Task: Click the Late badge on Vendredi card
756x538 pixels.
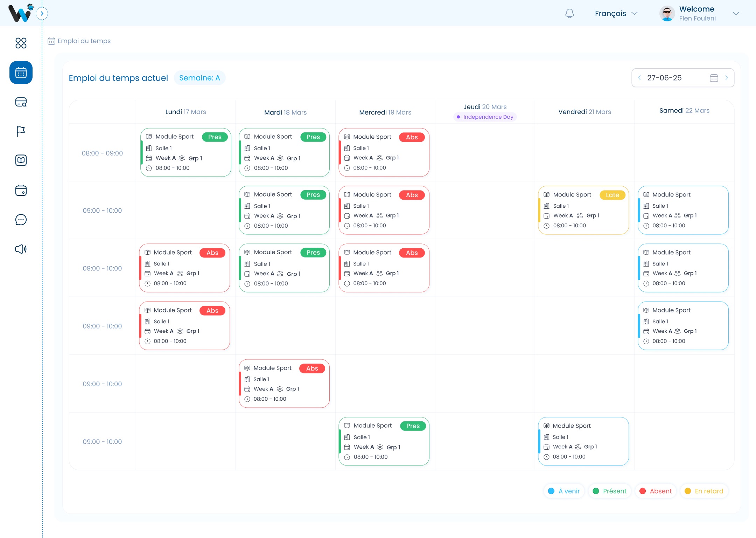Action: (x=612, y=195)
